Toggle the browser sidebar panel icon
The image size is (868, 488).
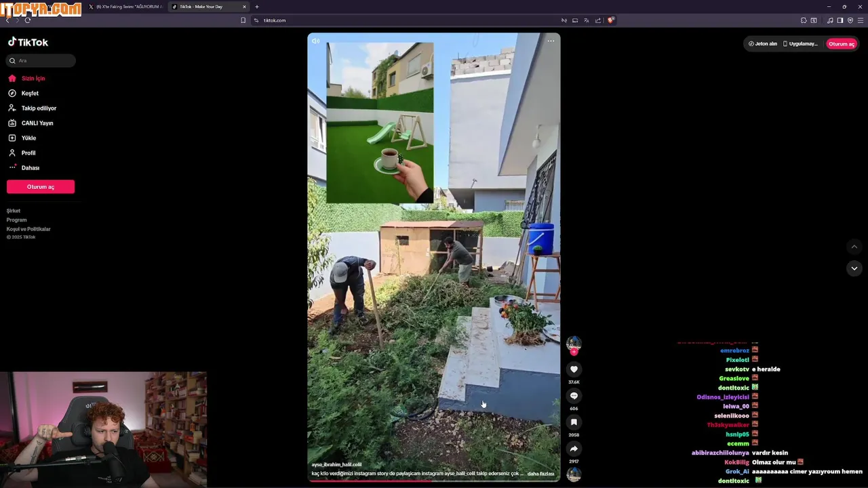click(x=840, y=20)
